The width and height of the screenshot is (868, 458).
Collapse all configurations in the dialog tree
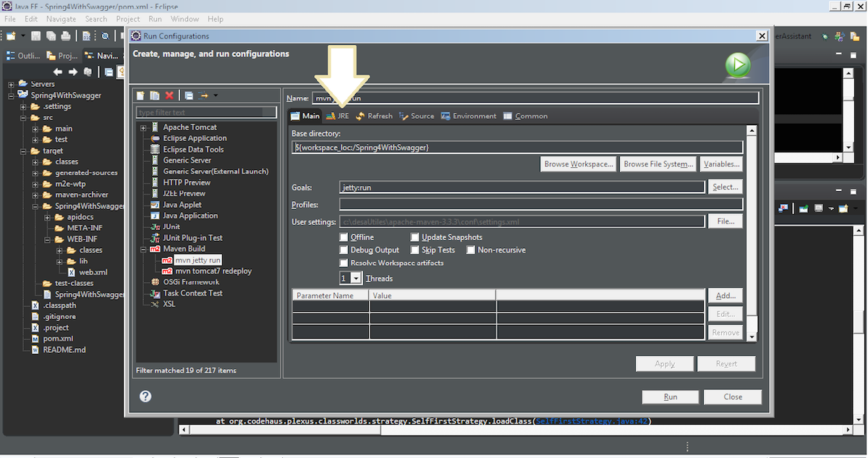(x=189, y=96)
